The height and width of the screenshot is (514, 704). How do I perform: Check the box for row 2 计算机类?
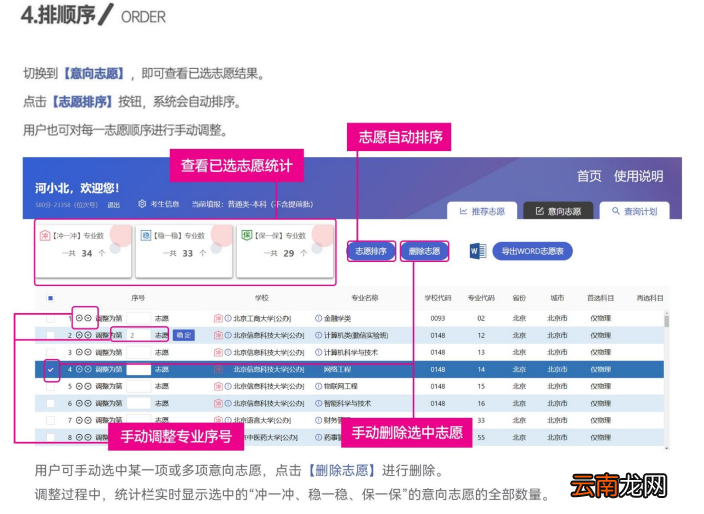point(50,335)
